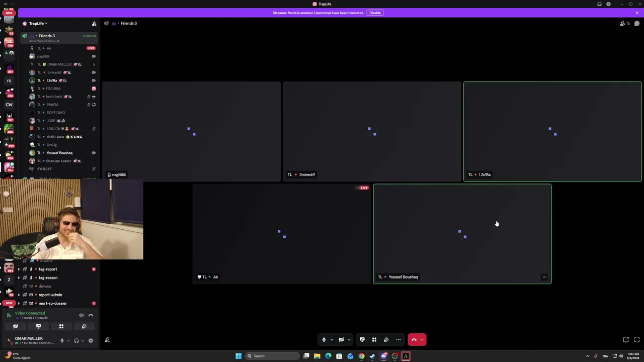Share your screen from the call bar
Image resolution: width=644 pixels, height=362 pixels.
click(362, 340)
